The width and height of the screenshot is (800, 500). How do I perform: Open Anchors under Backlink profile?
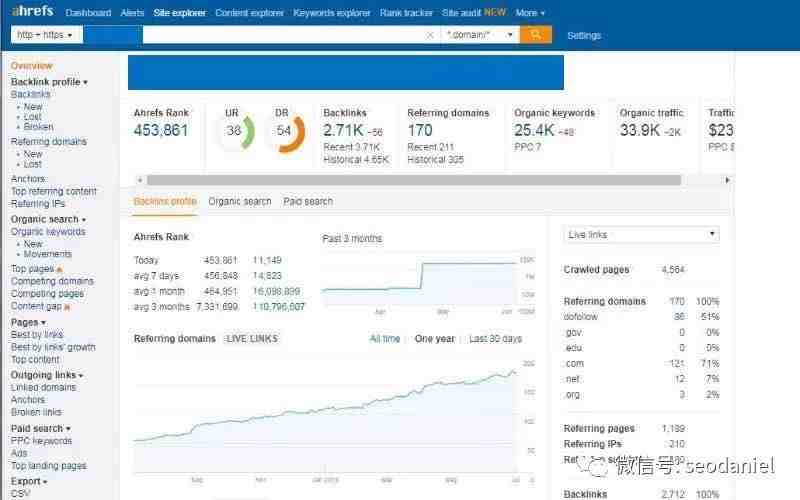coord(28,179)
